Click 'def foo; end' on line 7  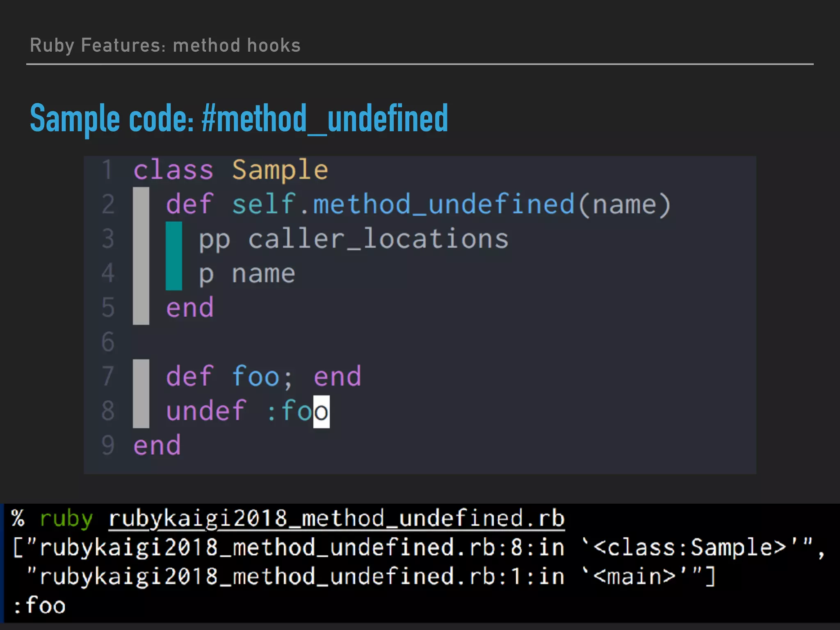click(263, 376)
